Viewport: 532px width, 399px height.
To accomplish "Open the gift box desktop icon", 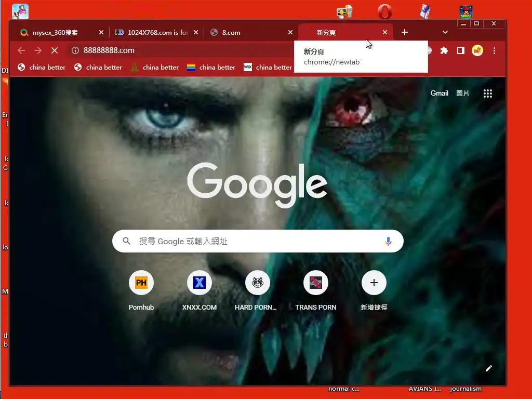I will tap(425, 12).
